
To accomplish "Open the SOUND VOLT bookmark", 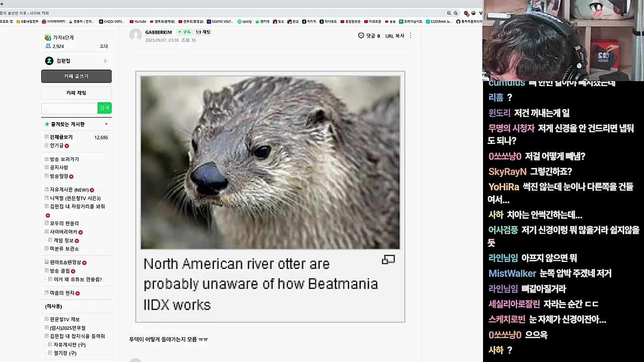I will (220, 22).
